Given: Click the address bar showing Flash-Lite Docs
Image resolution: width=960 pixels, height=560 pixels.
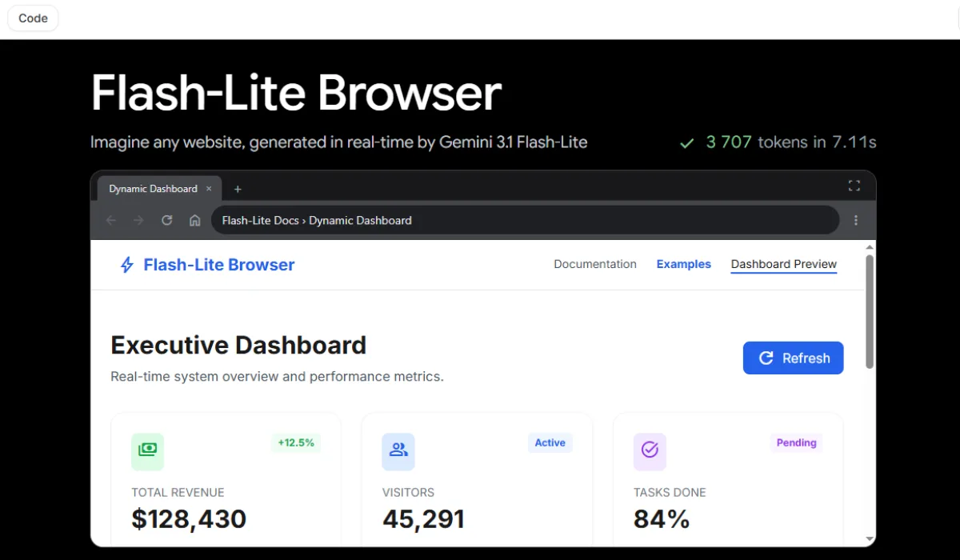Looking at the screenshot, I should (524, 220).
